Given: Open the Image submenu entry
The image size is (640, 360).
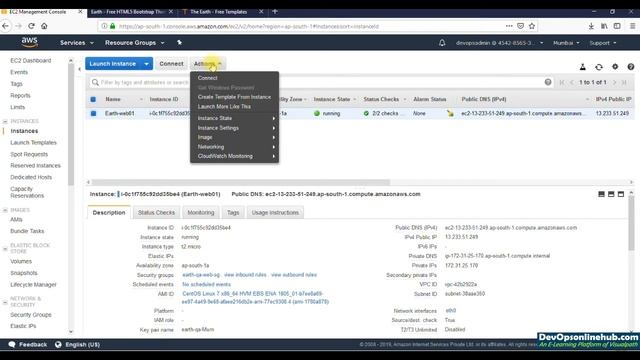Looking at the screenshot, I should tap(235, 137).
